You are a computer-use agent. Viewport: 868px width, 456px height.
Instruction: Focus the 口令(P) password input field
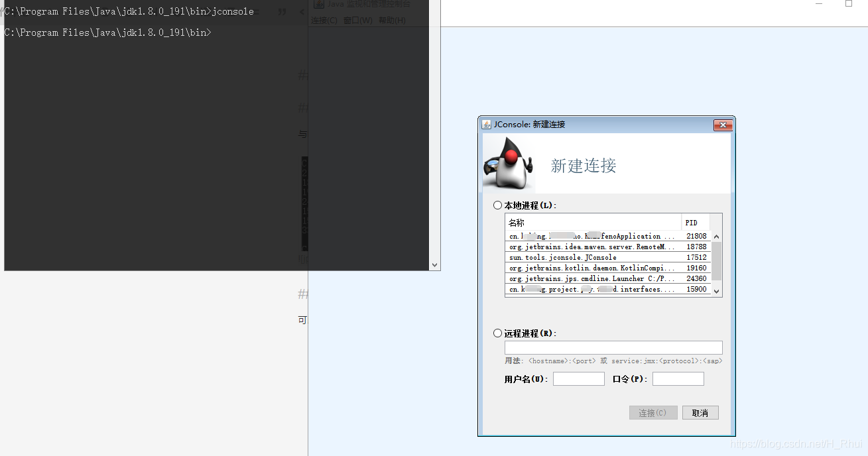678,378
